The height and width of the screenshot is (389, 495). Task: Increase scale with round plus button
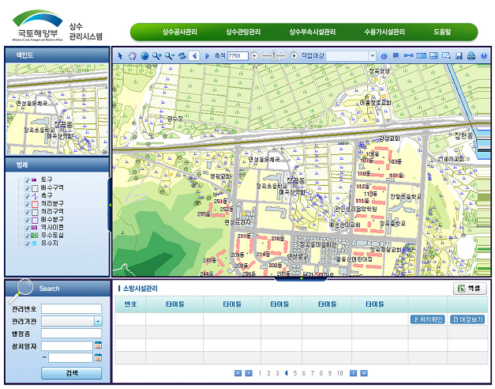tap(294, 56)
